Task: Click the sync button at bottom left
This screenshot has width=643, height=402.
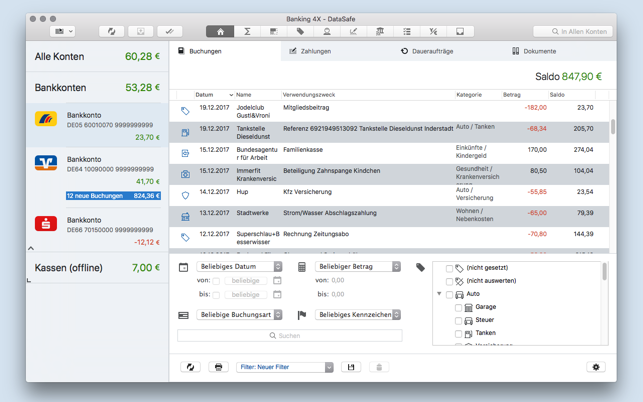Action: (190, 367)
